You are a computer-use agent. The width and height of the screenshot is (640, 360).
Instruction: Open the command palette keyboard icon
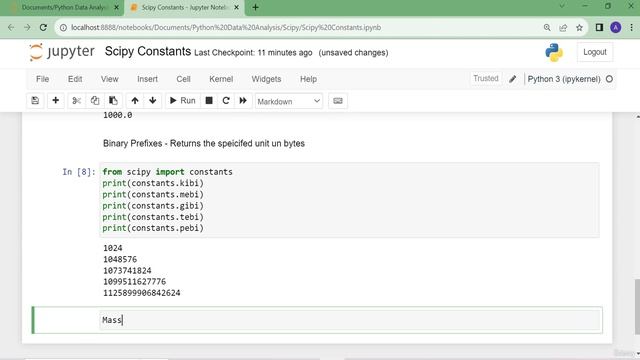point(338,101)
